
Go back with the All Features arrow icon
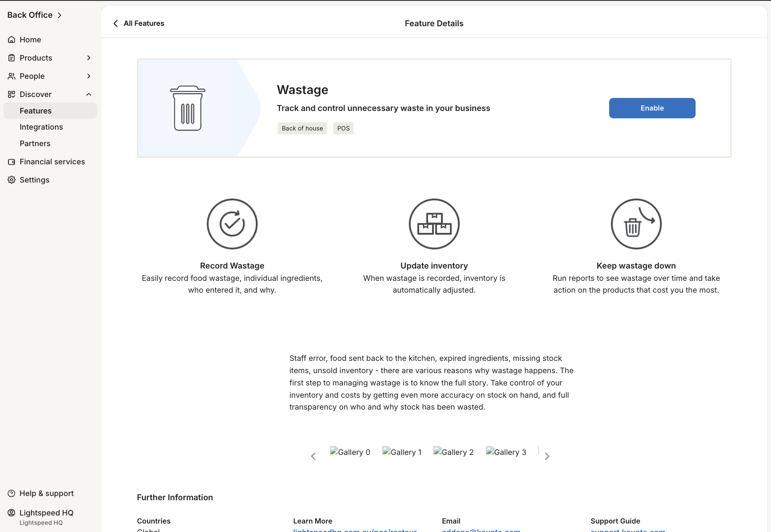click(116, 23)
